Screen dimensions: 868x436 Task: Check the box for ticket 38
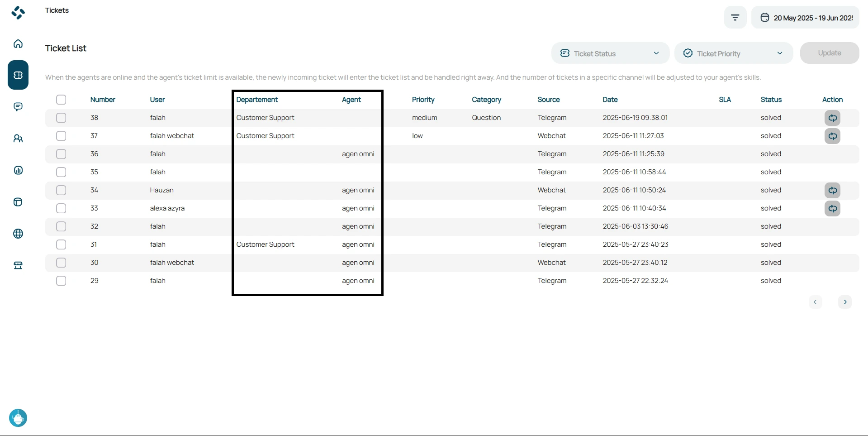click(x=61, y=118)
